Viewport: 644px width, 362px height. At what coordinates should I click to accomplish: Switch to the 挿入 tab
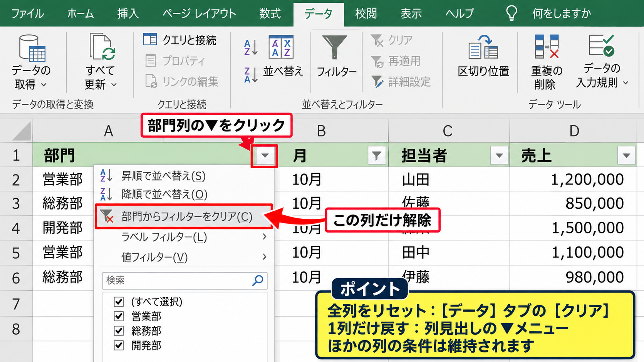128,14
